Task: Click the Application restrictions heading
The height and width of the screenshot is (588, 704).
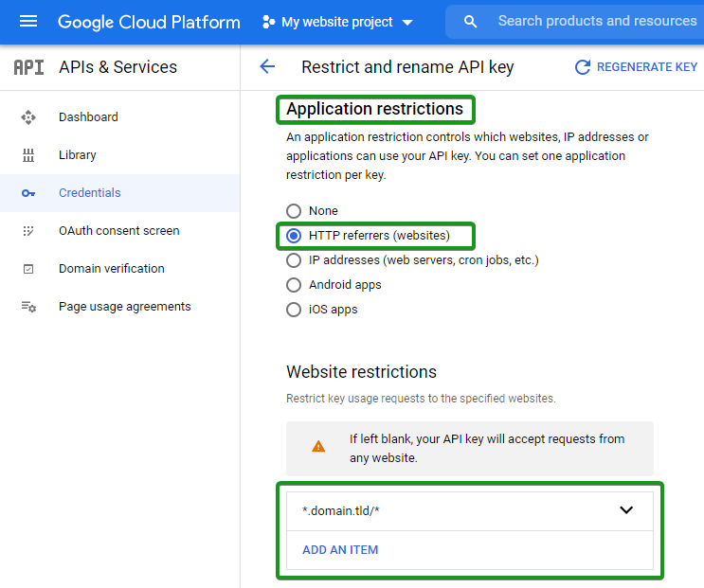Action: click(375, 109)
